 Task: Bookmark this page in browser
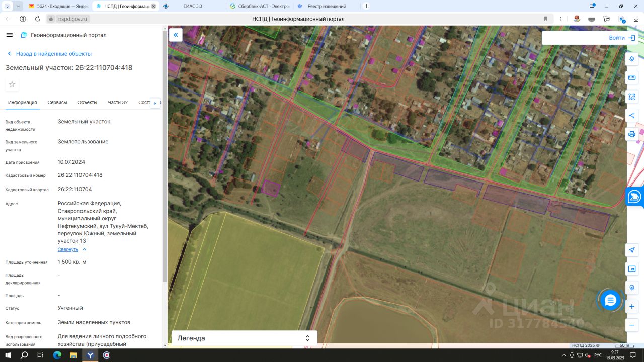[545, 19]
